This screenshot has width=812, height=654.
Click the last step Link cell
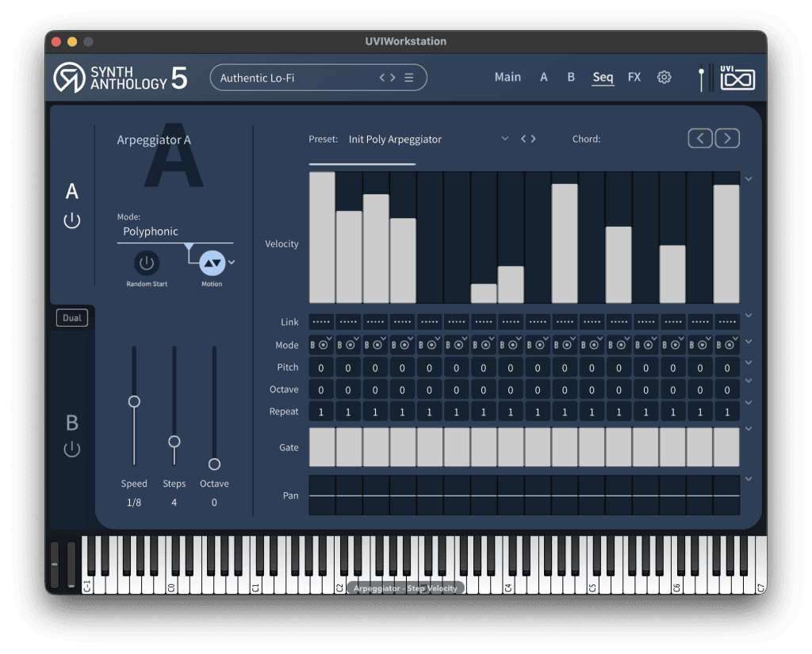pos(727,322)
